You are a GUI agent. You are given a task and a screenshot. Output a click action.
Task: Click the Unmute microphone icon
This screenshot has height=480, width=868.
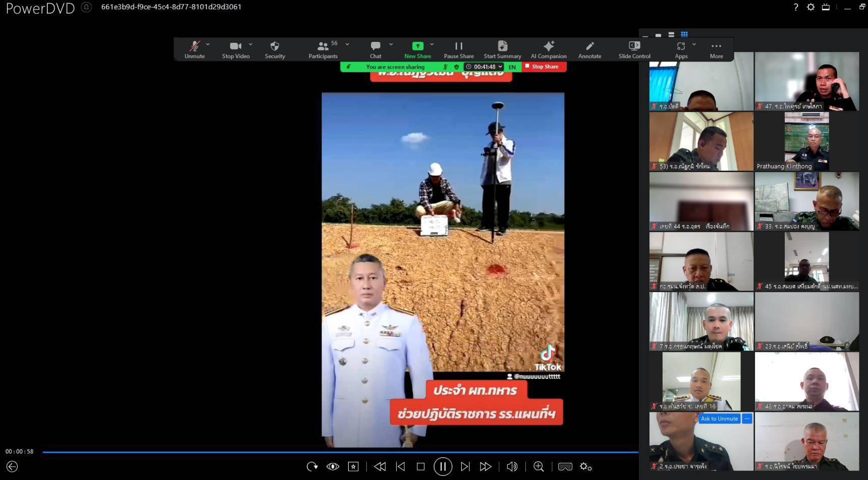coord(194,46)
